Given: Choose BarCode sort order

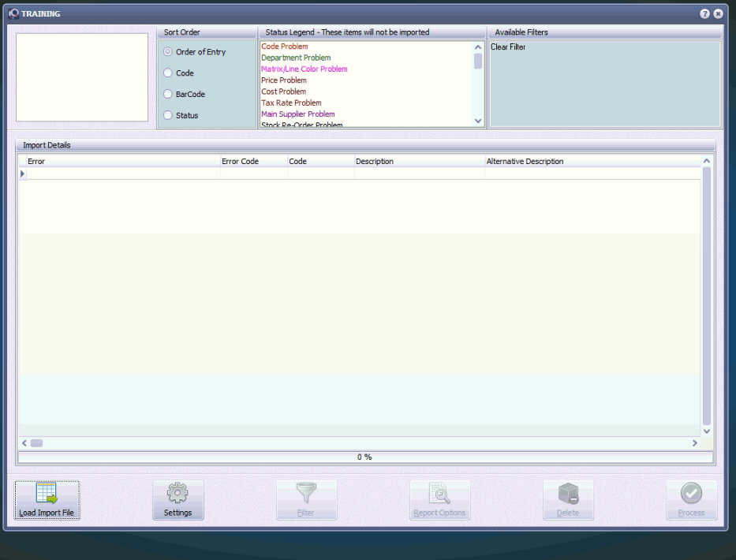Looking at the screenshot, I should [x=184, y=94].
